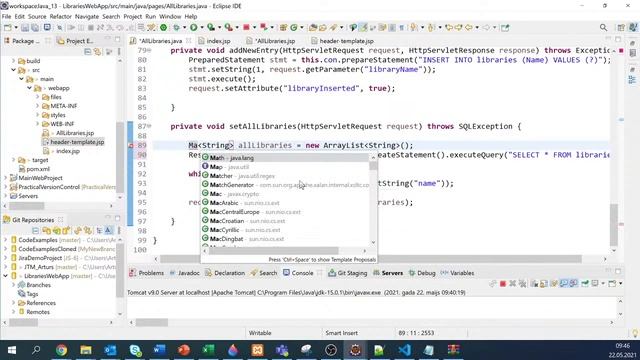
Task: Click the Back navigation arrow icon
Action: [469, 28]
